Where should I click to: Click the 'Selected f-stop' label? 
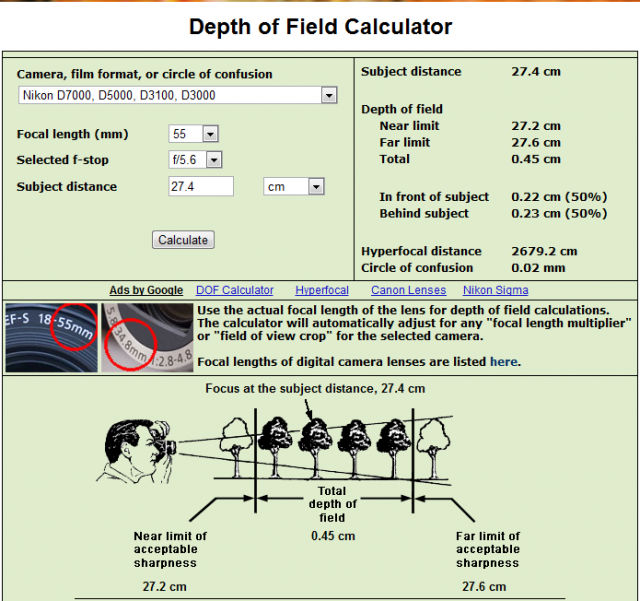click(62, 160)
